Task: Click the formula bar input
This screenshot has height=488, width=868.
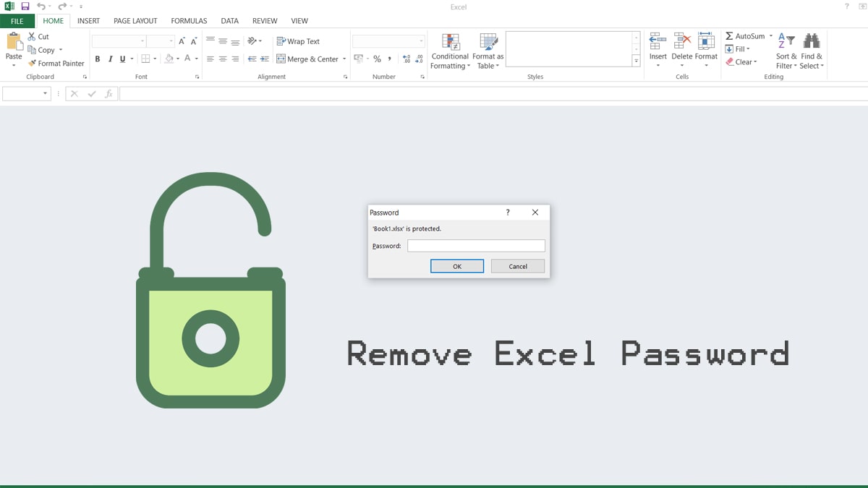Action: pyautogui.click(x=493, y=93)
